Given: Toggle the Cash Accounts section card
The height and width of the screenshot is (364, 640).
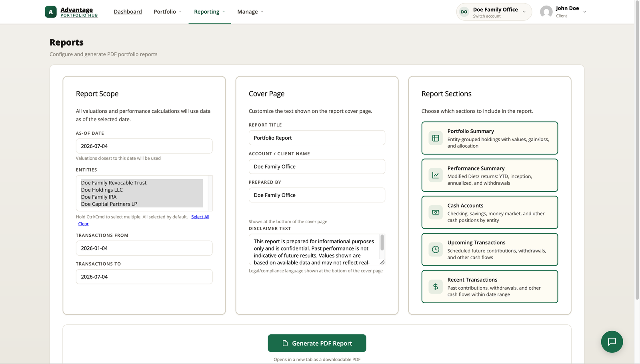Looking at the screenshot, I should pyautogui.click(x=490, y=212).
